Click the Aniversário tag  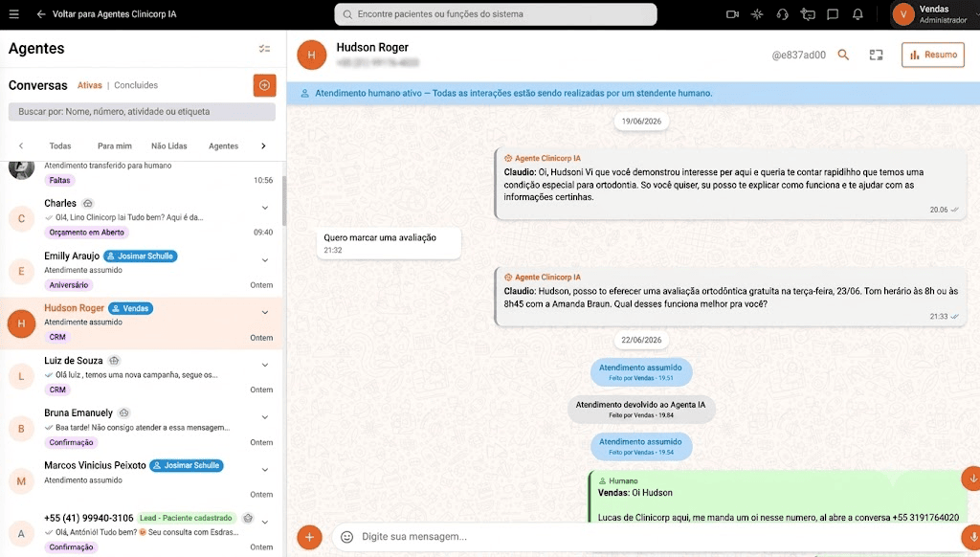[x=68, y=284]
